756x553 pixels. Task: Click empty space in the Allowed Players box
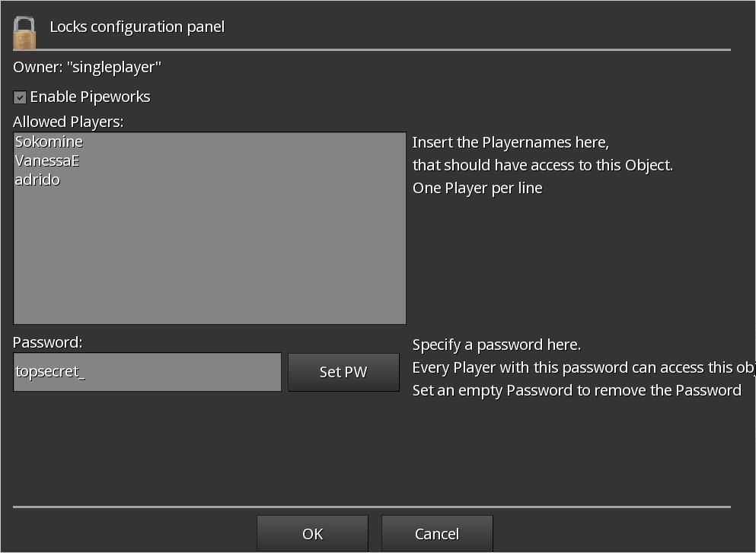pos(209,259)
